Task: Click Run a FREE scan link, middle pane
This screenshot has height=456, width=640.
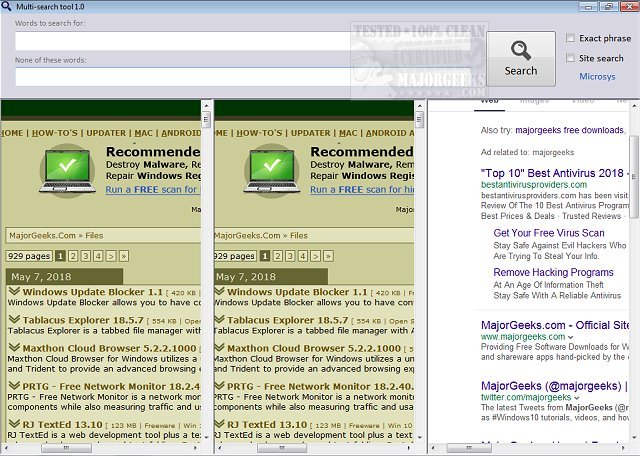Action: [x=362, y=189]
